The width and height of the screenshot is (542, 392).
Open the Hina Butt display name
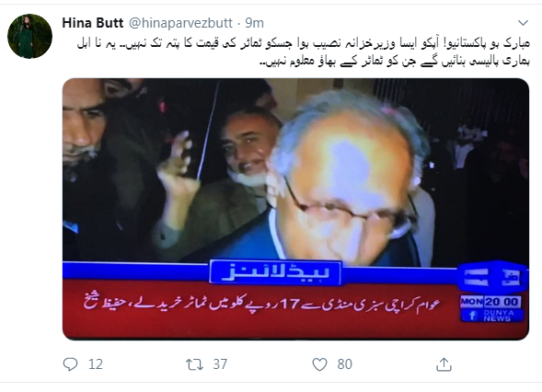point(93,23)
